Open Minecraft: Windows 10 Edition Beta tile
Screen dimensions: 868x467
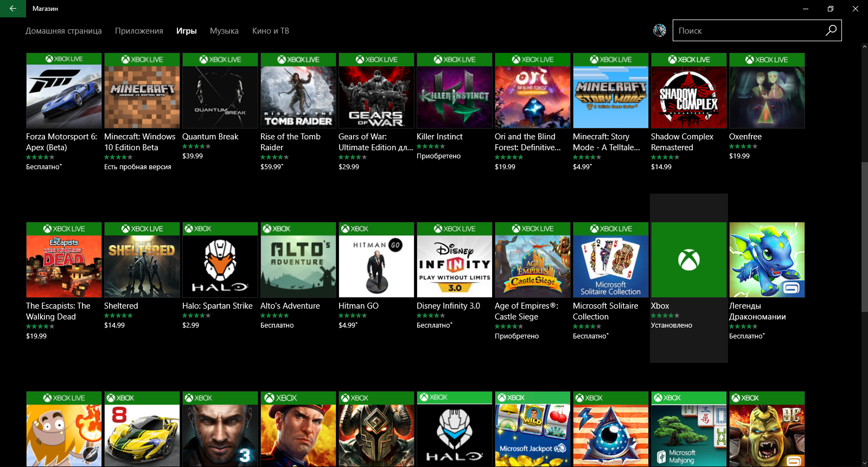(142, 91)
